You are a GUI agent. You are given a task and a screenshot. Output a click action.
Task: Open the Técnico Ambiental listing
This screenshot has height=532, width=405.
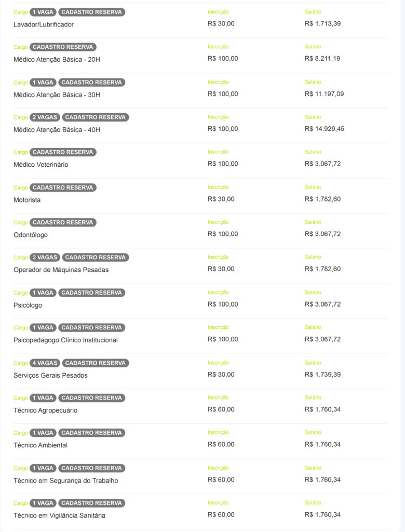[40, 445]
